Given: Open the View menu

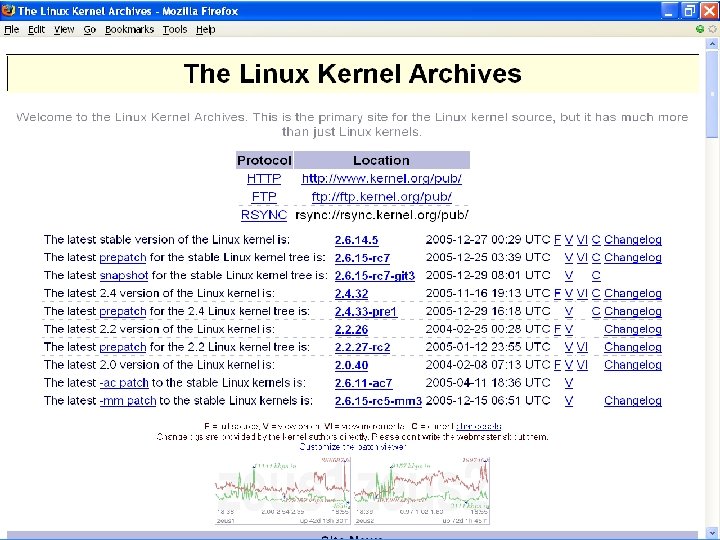Looking at the screenshot, I should (x=64, y=29).
